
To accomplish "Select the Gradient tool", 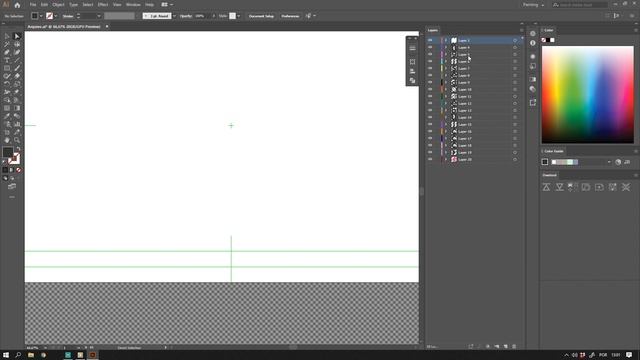I will click(17, 108).
